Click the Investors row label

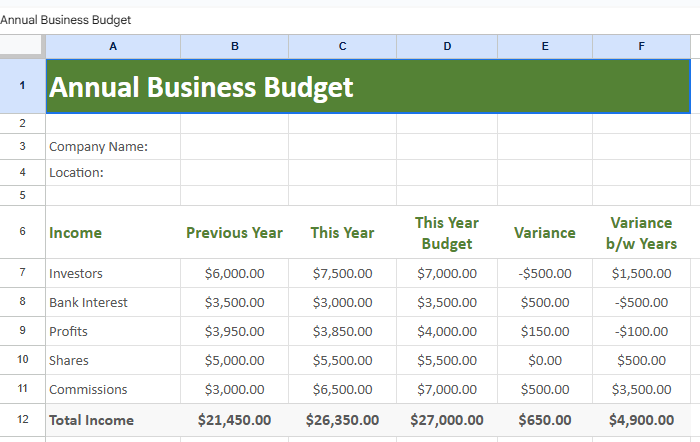(113, 273)
